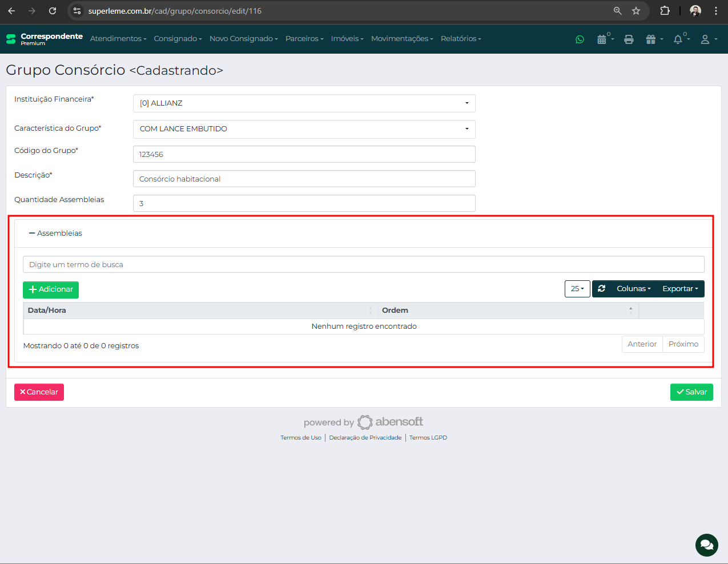This screenshot has width=728, height=564.
Task: Open the user profile icon menu
Action: point(707,39)
